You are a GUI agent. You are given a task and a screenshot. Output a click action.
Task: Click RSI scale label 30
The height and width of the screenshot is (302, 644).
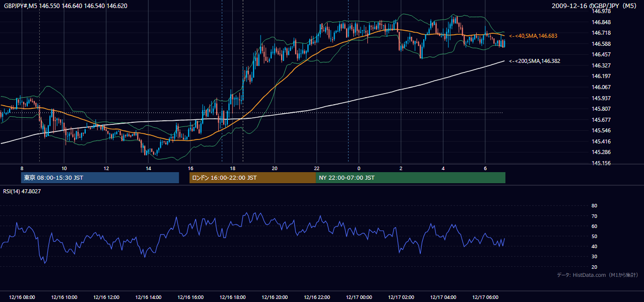point(594,257)
